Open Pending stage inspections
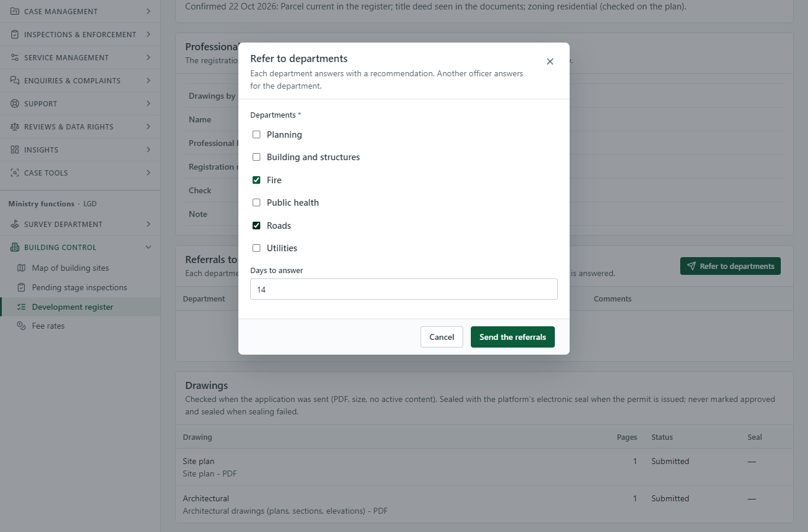The width and height of the screenshot is (808, 532). [79, 287]
